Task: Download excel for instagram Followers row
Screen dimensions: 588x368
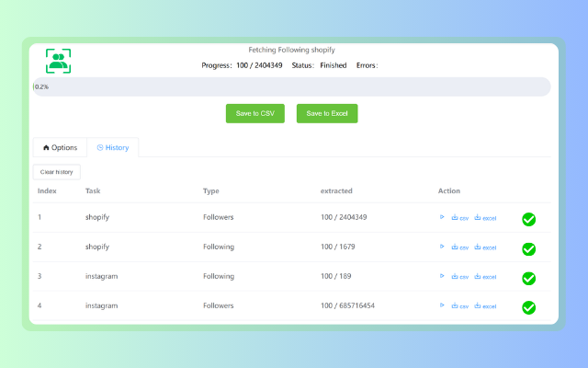Action: (485, 305)
